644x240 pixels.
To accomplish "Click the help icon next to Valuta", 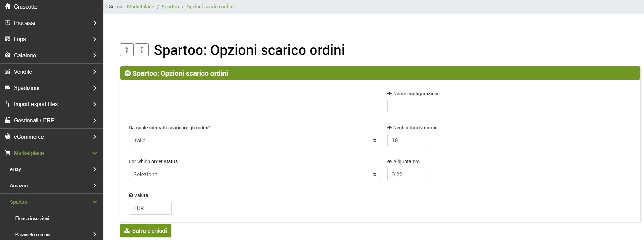I will 131,195.
